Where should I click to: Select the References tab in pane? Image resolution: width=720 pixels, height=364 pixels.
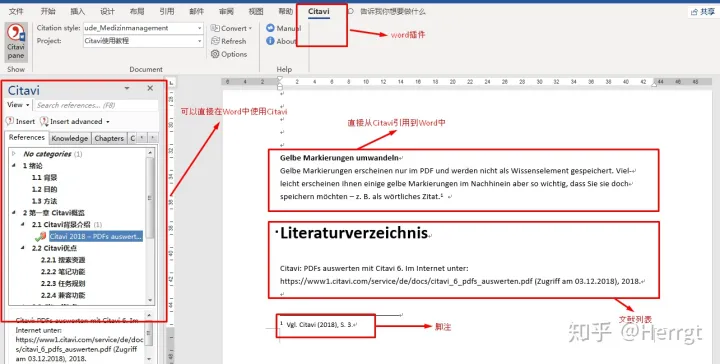pyautogui.click(x=27, y=137)
